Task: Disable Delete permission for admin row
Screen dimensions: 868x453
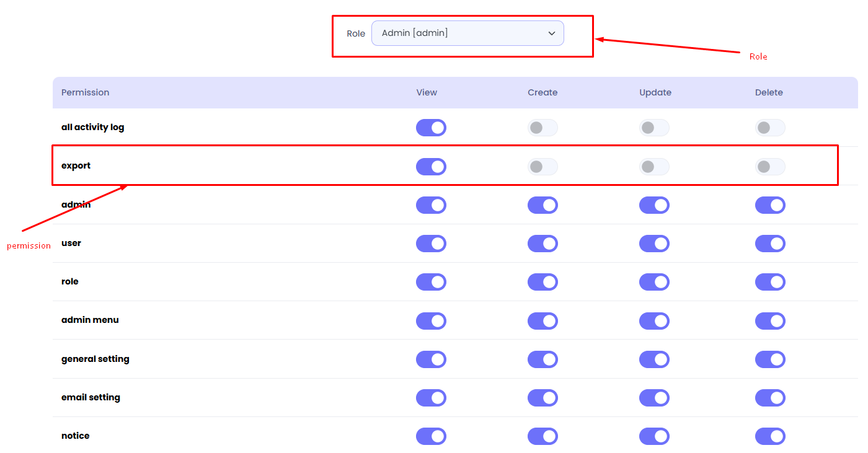Action: 770,205
